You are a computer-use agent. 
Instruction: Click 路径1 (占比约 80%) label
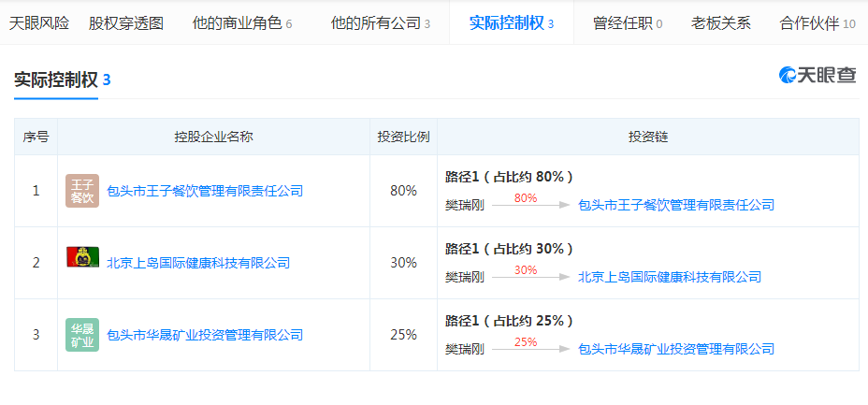[x=509, y=177]
